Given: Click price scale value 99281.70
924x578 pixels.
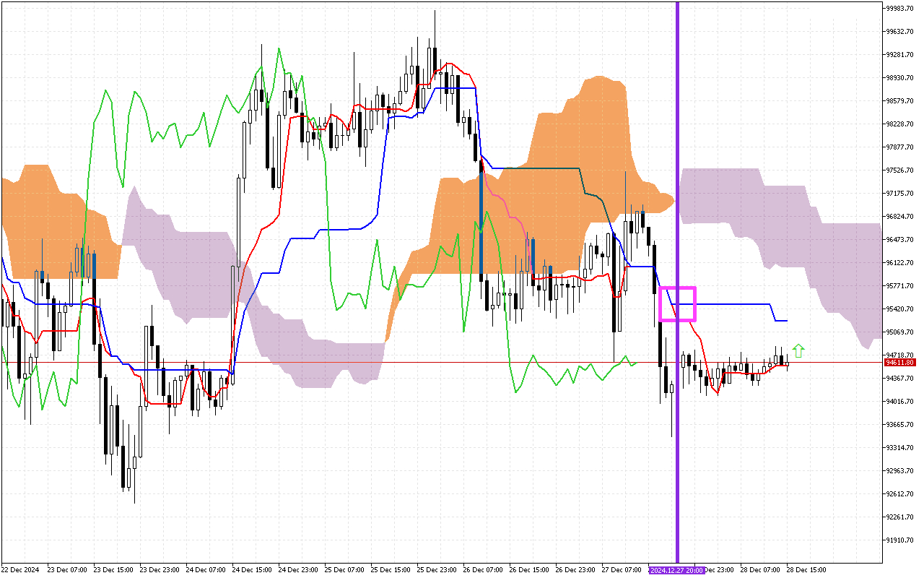Looking at the screenshot, I should coord(899,55).
